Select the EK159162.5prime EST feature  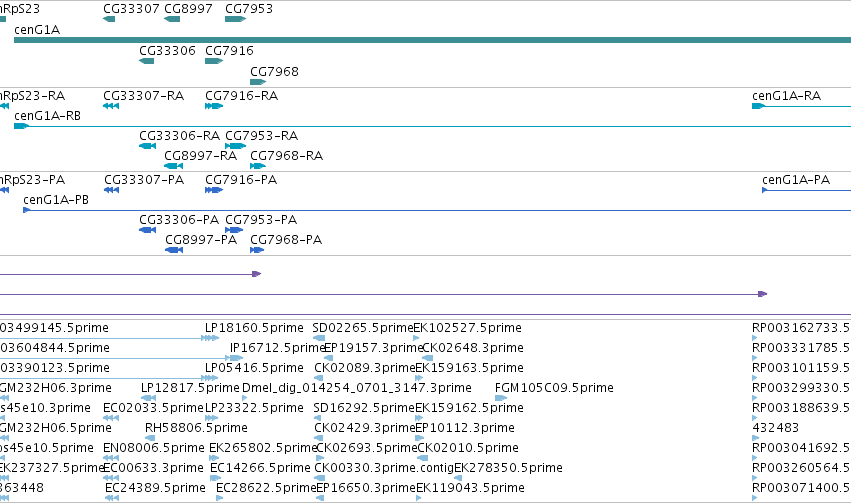click(419, 418)
